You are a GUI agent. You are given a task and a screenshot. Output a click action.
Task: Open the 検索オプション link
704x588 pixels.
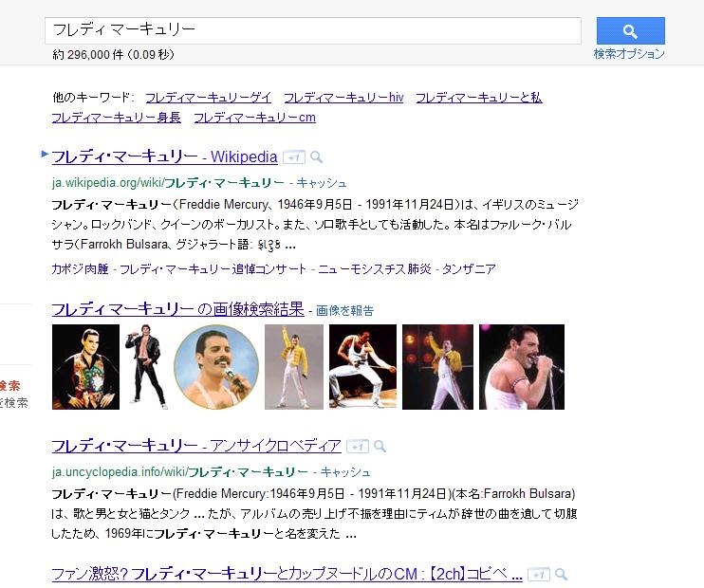point(629,54)
